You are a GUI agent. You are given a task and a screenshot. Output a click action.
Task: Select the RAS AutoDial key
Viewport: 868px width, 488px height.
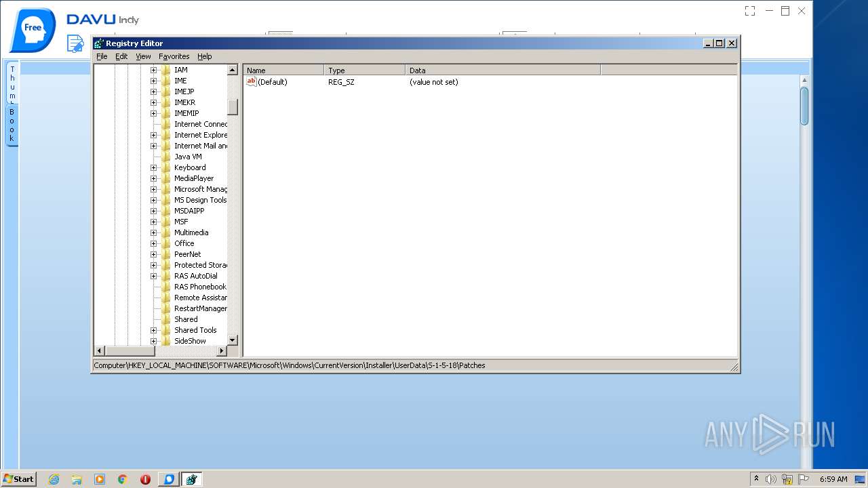click(196, 276)
